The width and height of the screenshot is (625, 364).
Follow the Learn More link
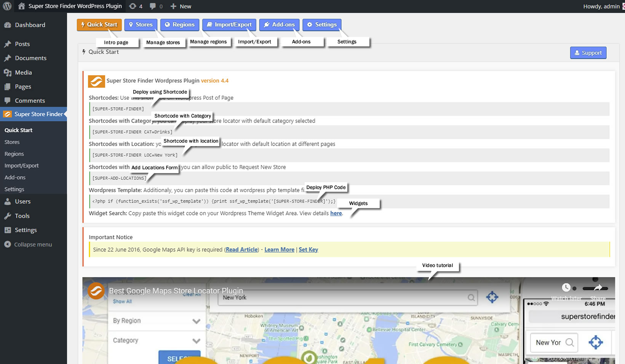click(280, 250)
